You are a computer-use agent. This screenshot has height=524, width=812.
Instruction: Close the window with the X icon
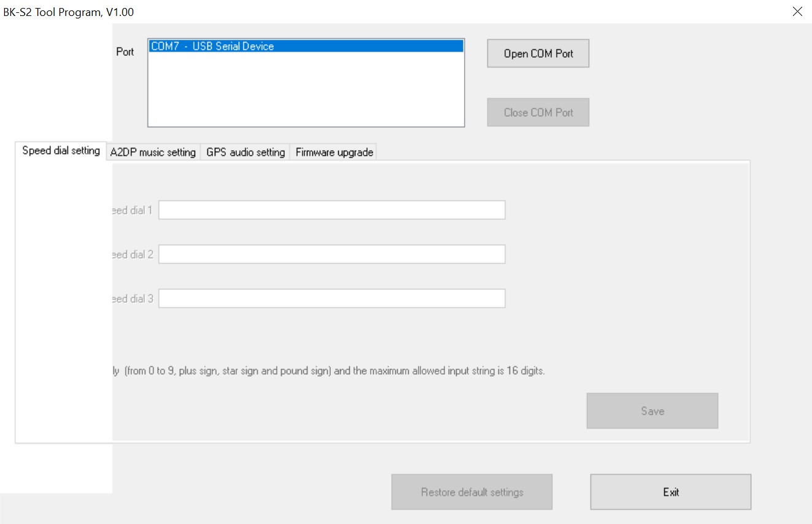[x=797, y=12]
